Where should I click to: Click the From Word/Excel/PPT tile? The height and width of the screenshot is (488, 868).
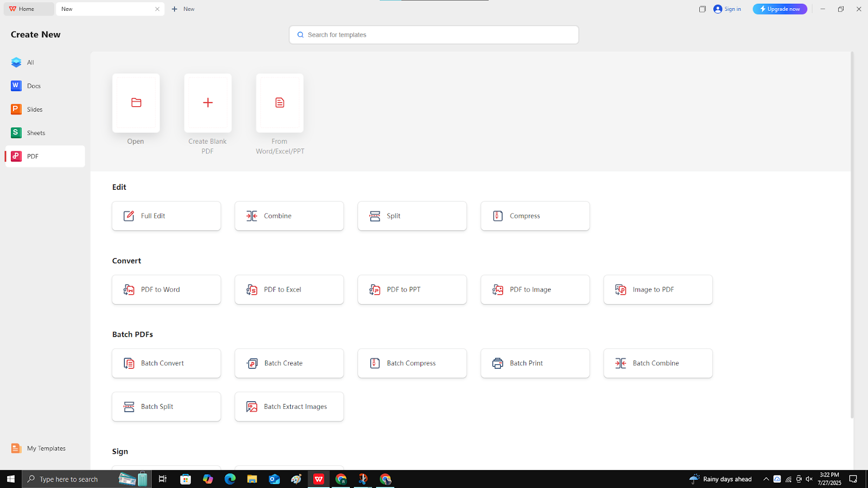tap(280, 103)
